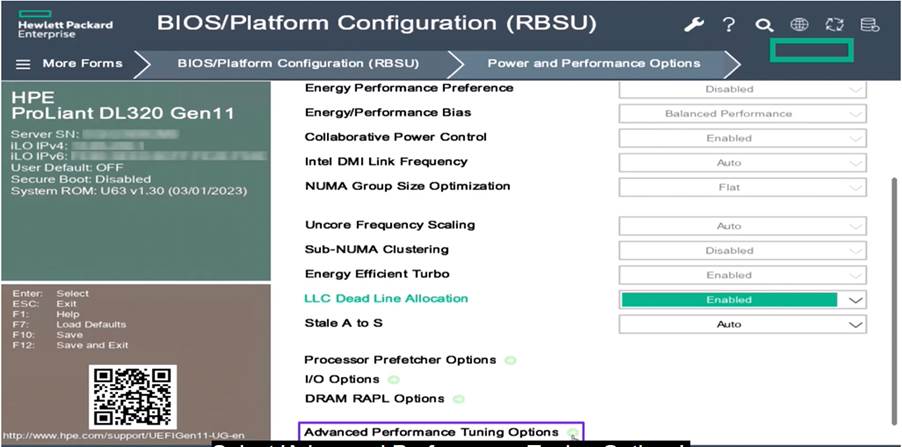The width and height of the screenshot is (902, 447).
Task: Click the database stack icon in header
Action: (x=869, y=24)
